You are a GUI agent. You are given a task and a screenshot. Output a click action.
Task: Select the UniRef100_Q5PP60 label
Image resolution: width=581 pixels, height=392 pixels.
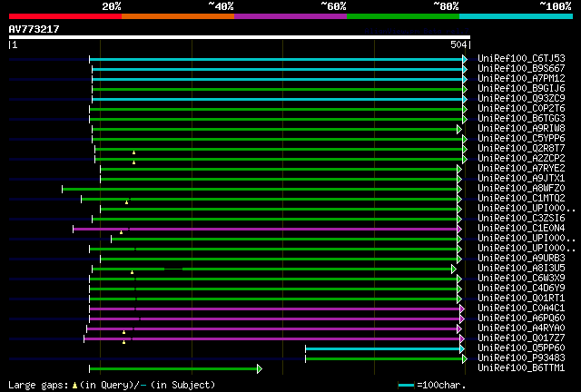(521, 348)
